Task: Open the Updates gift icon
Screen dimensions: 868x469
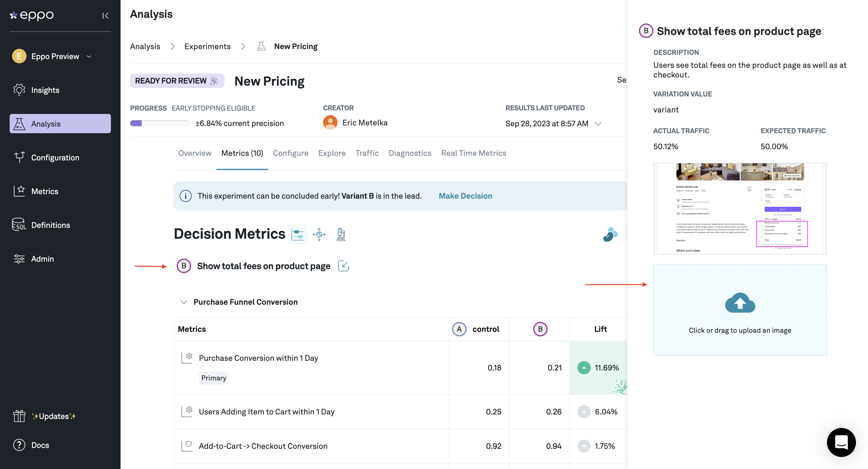Action: 19,416
